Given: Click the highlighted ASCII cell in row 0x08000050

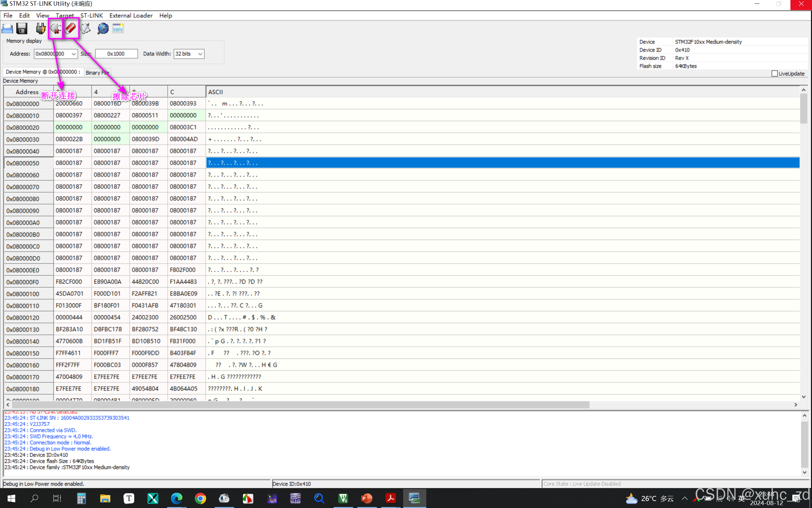Looking at the screenshot, I should pos(503,163).
